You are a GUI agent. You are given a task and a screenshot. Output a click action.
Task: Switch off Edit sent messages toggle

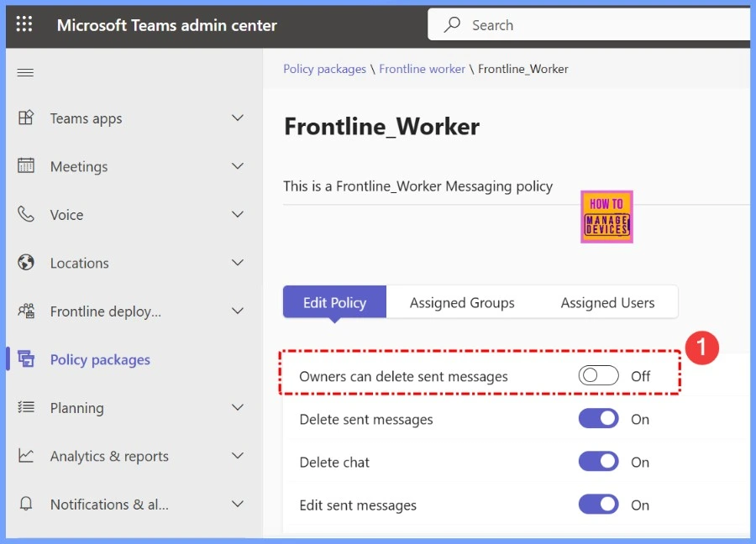(x=598, y=505)
